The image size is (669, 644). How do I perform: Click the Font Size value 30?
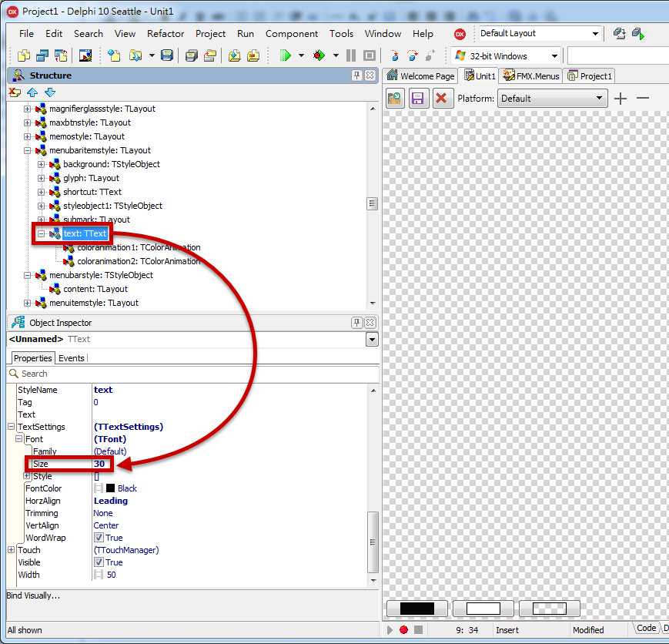[x=99, y=463]
